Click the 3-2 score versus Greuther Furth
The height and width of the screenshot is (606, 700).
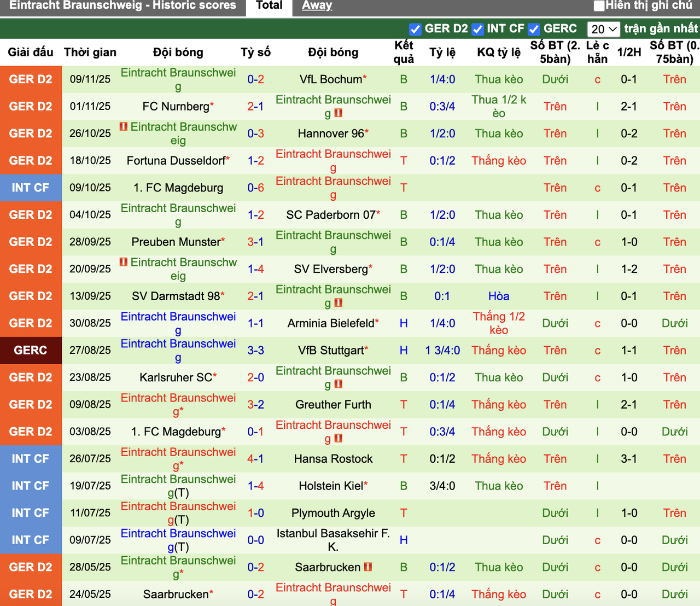point(255,405)
